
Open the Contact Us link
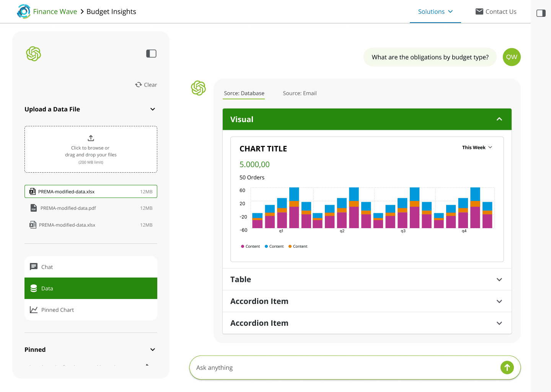[496, 11]
